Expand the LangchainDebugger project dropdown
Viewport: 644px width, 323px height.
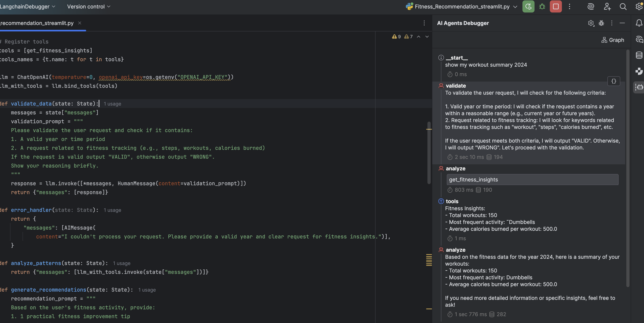pyautogui.click(x=28, y=6)
